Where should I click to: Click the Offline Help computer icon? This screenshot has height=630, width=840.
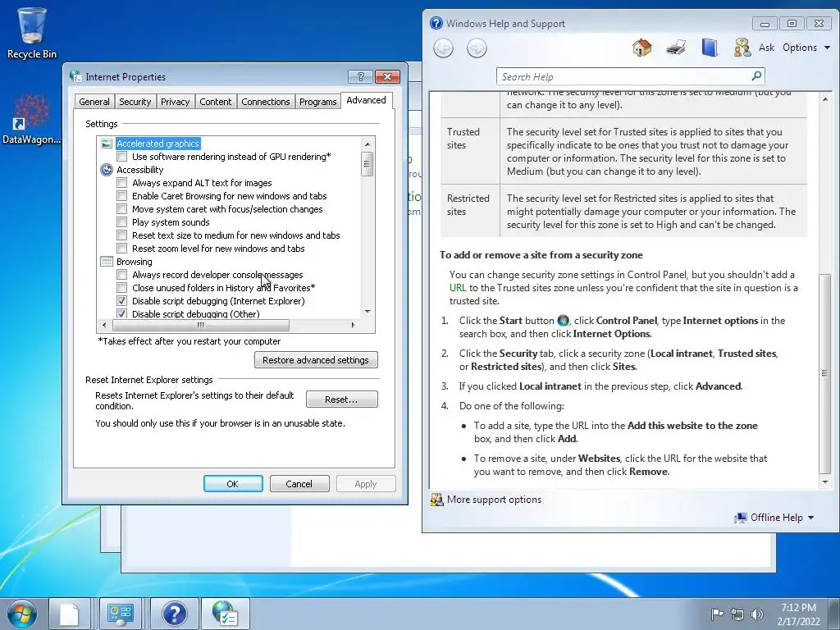(741, 518)
